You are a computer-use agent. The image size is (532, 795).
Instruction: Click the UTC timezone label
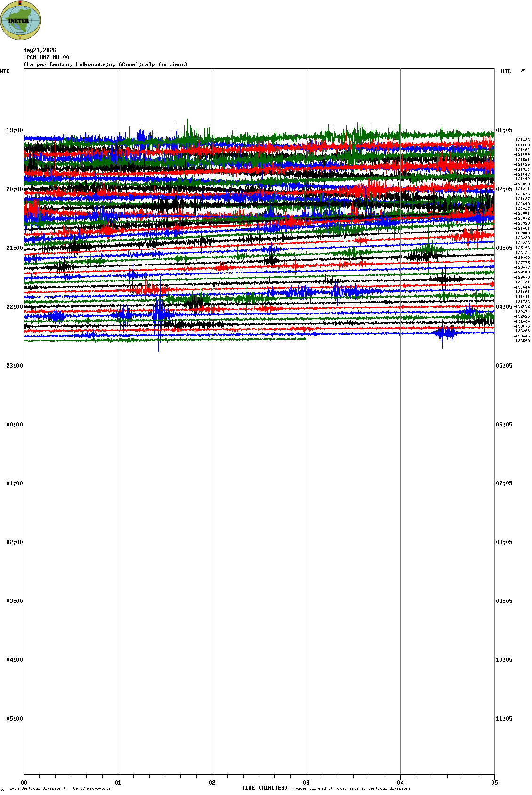(x=506, y=72)
